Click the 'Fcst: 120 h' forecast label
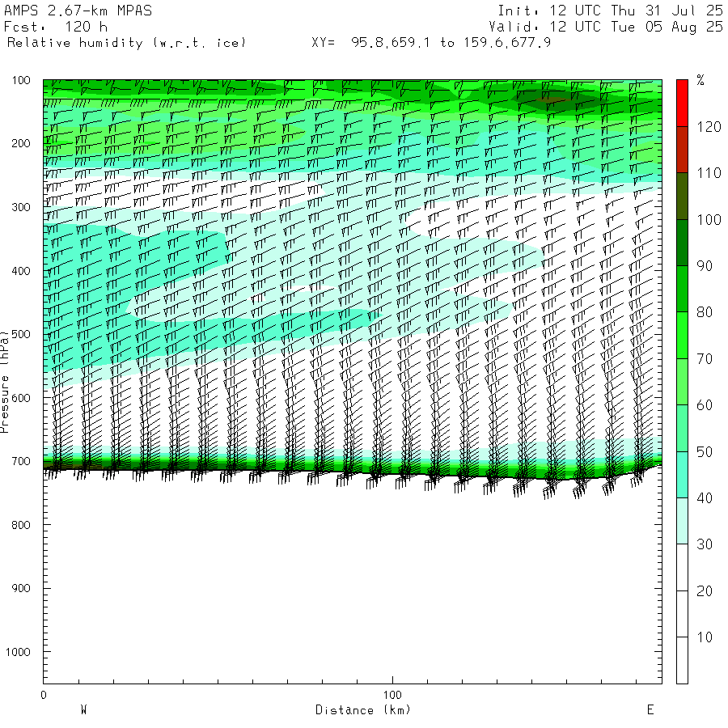 pos(56,27)
